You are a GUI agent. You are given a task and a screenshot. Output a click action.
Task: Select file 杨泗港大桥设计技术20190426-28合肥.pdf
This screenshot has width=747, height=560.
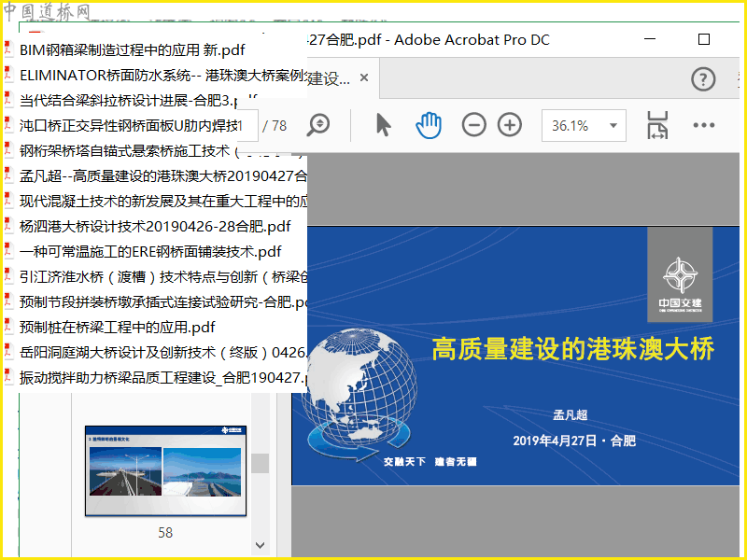(x=155, y=226)
